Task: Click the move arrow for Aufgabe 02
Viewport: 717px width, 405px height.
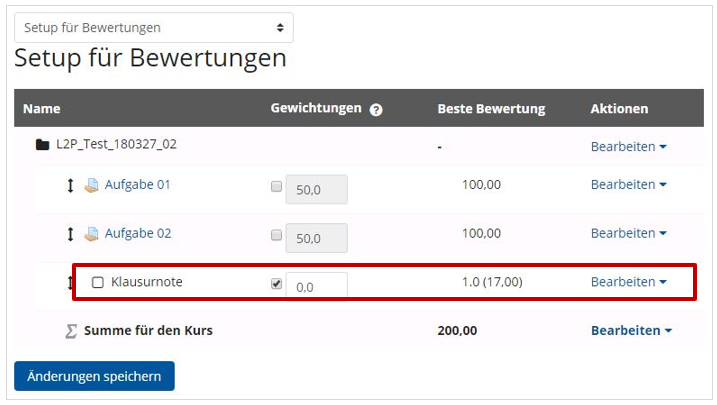Action: click(70, 234)
